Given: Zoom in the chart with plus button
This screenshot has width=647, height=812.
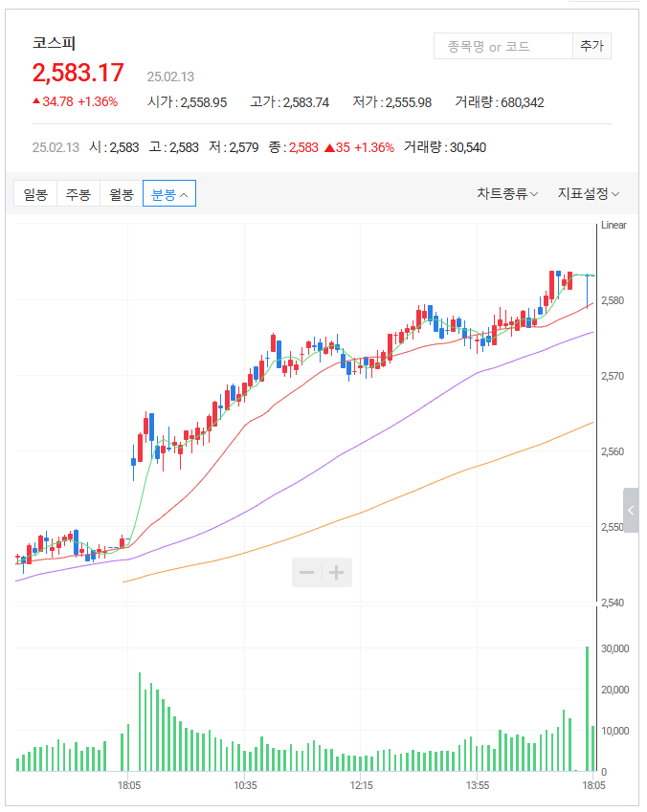Looking at the screenshot, I should click(x=336, y=573).
